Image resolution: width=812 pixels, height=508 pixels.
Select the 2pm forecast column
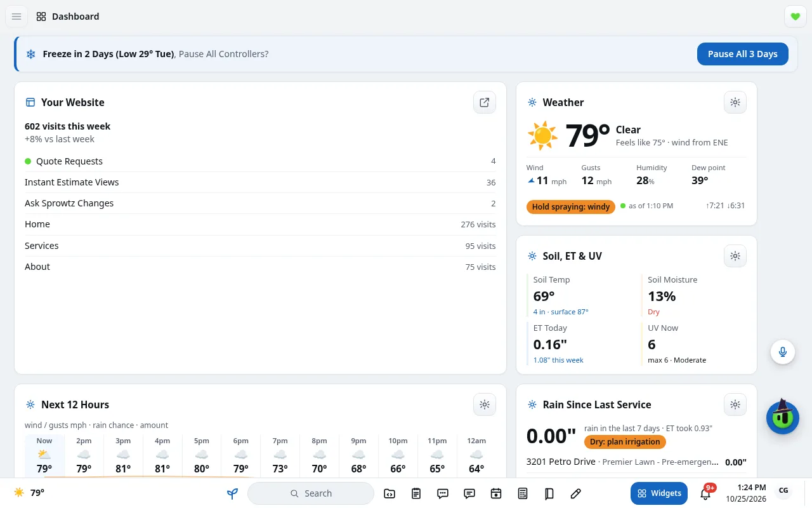(84, 456)
